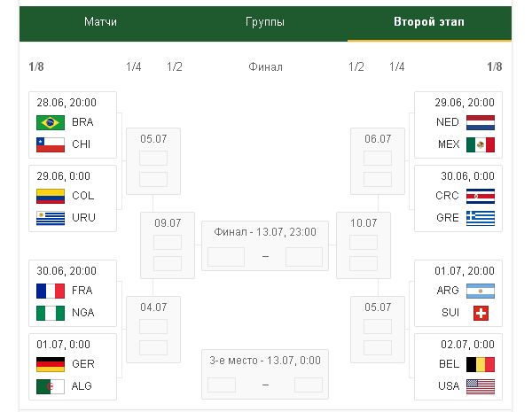Select the France flag icon

point(51,291)
